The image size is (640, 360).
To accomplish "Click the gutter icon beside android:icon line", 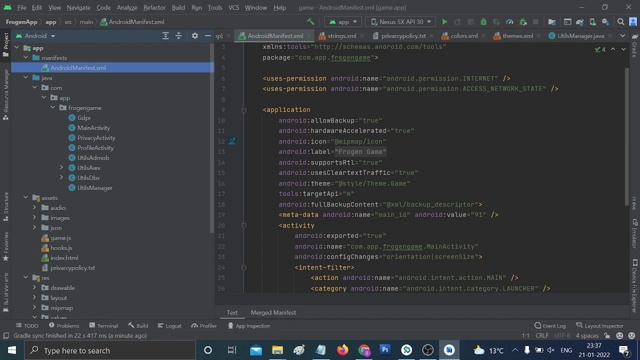I will [x=232, y=141].
